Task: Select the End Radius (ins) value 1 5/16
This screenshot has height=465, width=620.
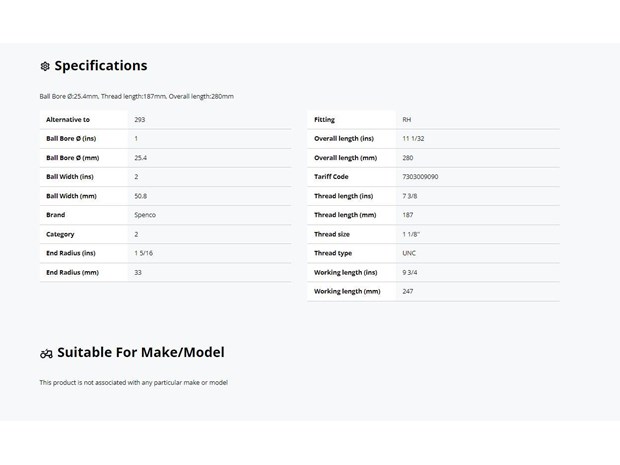Action: (x=144, y=253)
